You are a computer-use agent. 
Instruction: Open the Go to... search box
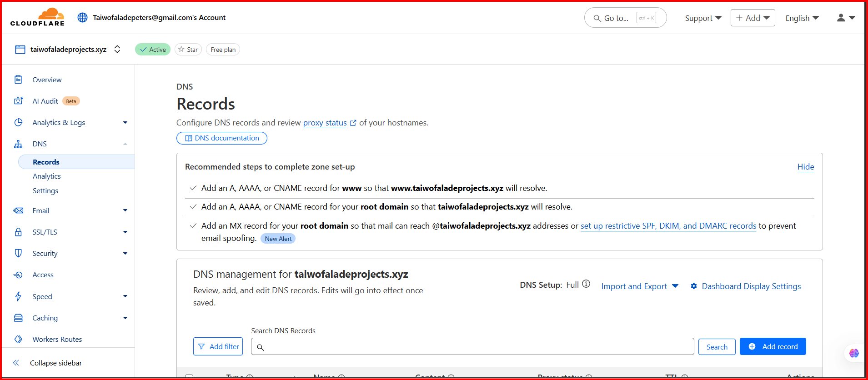(625, 18)
